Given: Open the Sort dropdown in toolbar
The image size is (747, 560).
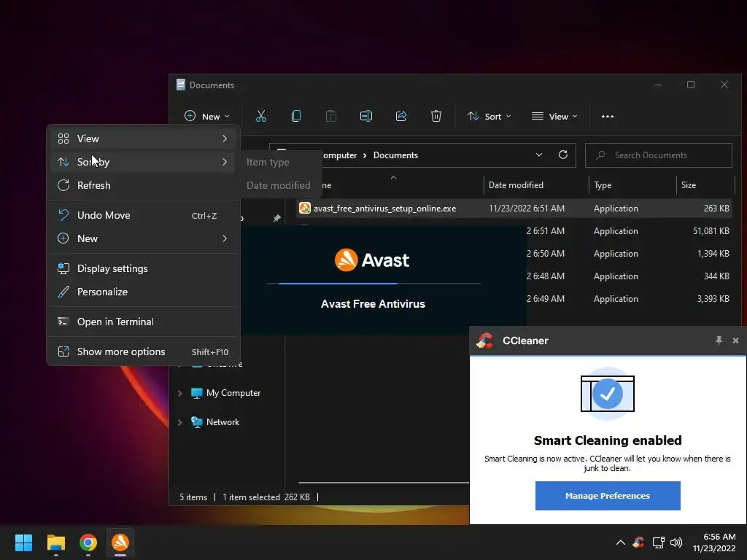Looking at the screenshot, I should pyautogui.click(x=489, y=116).
